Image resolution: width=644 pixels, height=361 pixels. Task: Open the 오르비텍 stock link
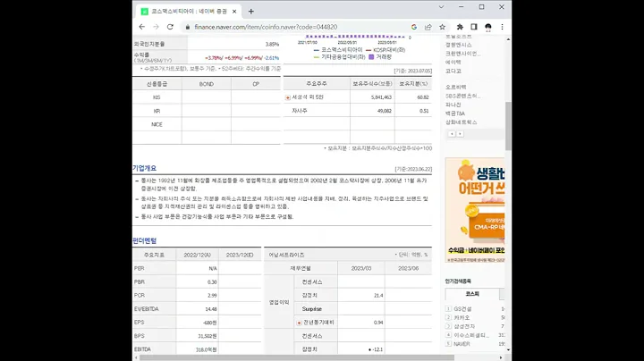(455, 87)
